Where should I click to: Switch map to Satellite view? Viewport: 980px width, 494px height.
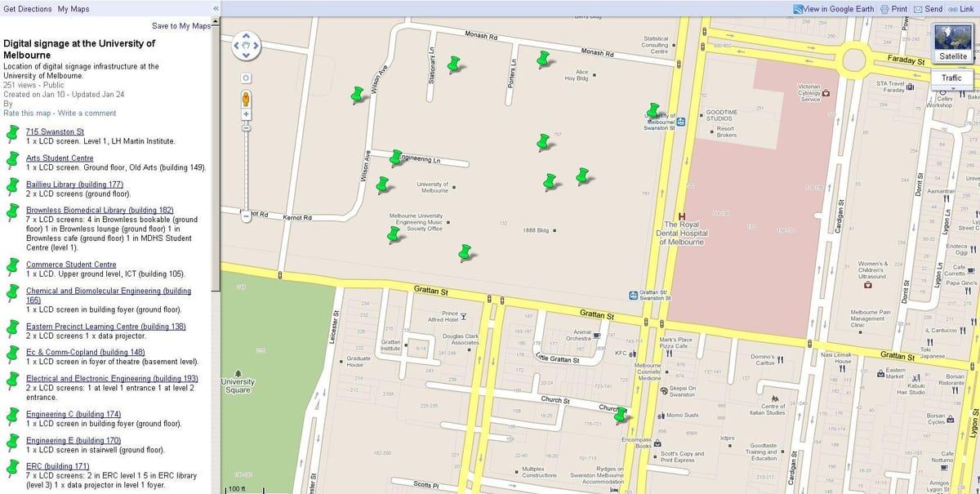[951, 44]
